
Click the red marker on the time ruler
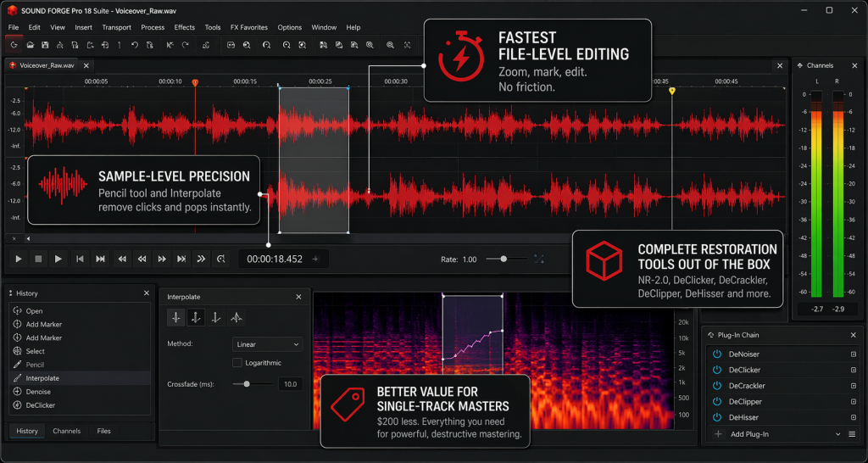(195, 82)
